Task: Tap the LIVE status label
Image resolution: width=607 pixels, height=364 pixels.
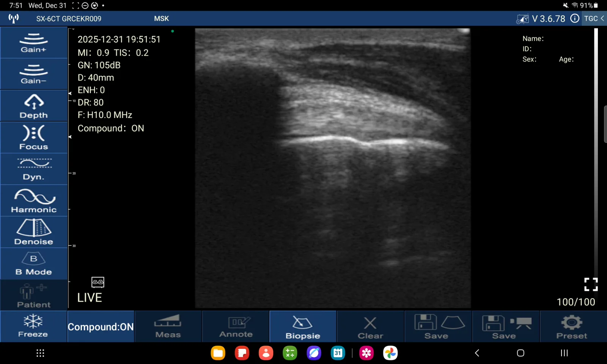Action: [90, 298]
